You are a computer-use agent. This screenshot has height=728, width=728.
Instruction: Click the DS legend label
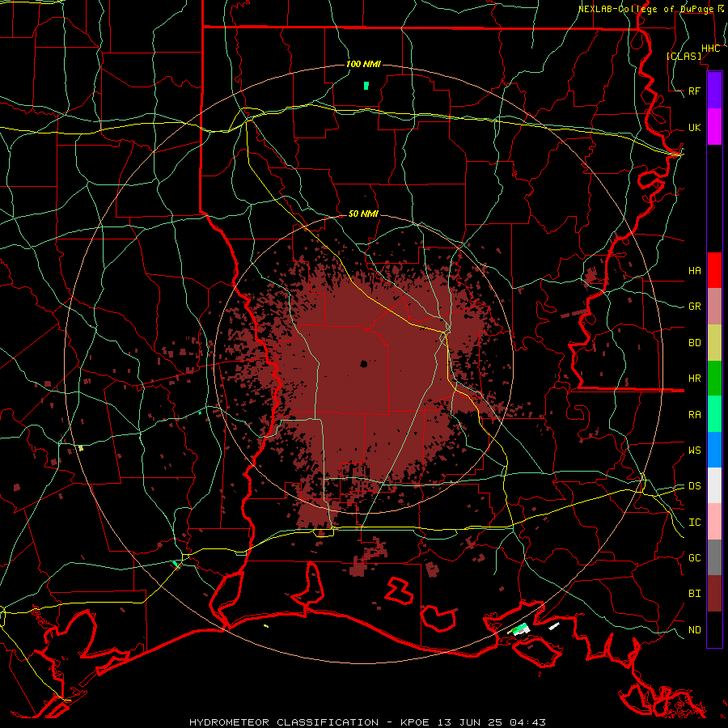[695, 485]
